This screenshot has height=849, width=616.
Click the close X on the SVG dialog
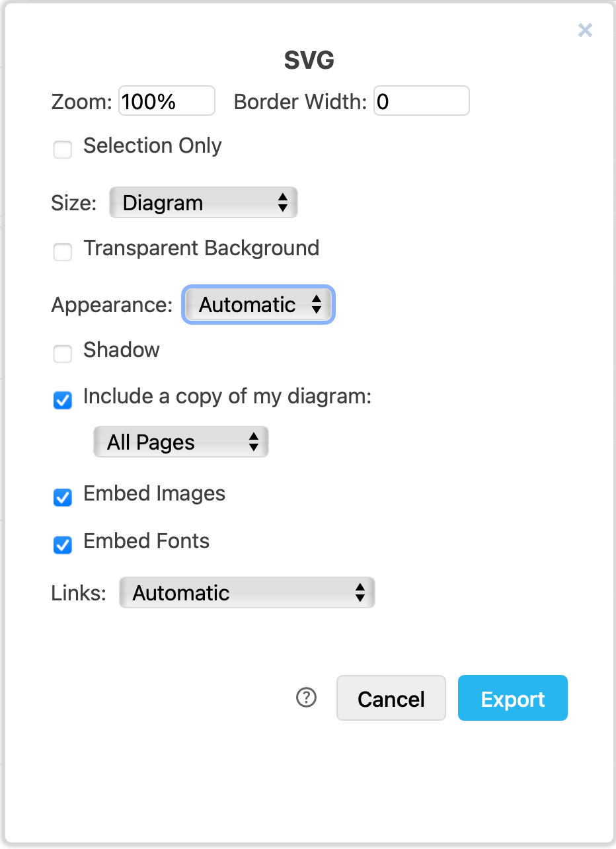tap(584, 30)
